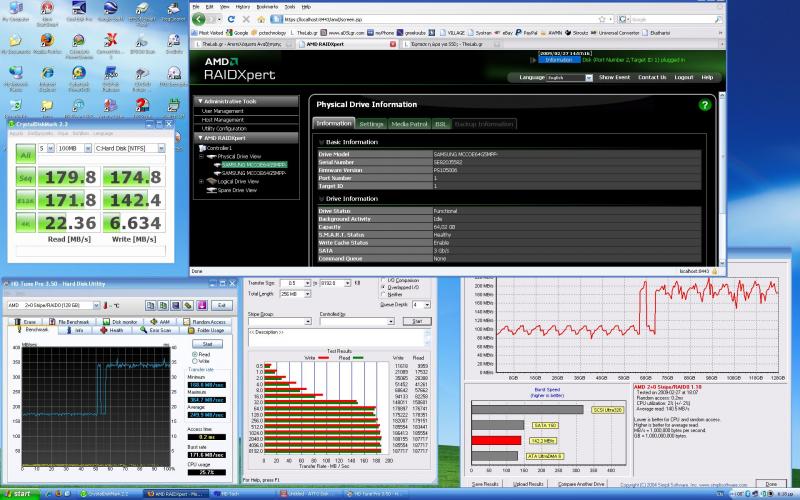800x500 pixels.
Task: Select highlighted SAMSUNG drive in Physical Drive View
Action: tap(254, 165)
